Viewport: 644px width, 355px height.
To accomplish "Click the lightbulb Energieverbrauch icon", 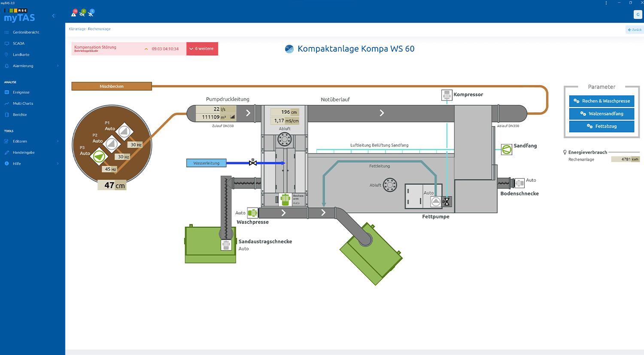I will (x=565, y=152).
